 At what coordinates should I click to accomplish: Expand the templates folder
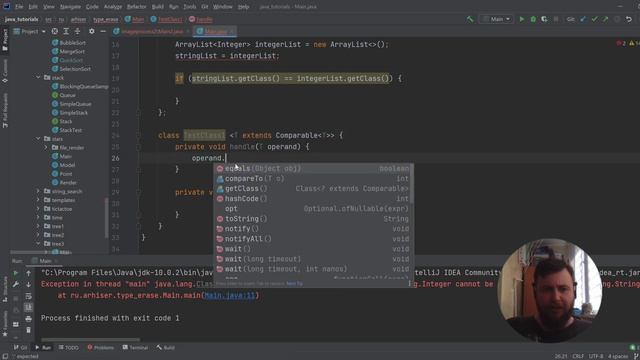[x=38, y=200]
